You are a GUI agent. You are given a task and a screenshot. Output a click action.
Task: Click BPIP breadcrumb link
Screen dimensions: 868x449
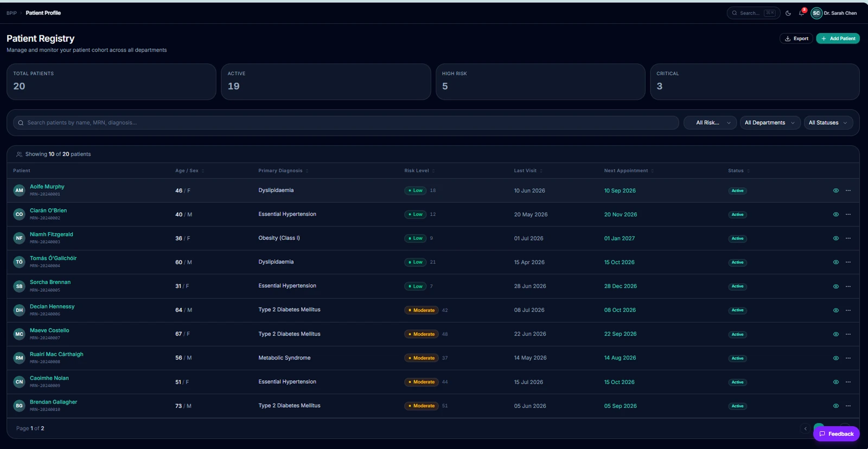(11, 13)
